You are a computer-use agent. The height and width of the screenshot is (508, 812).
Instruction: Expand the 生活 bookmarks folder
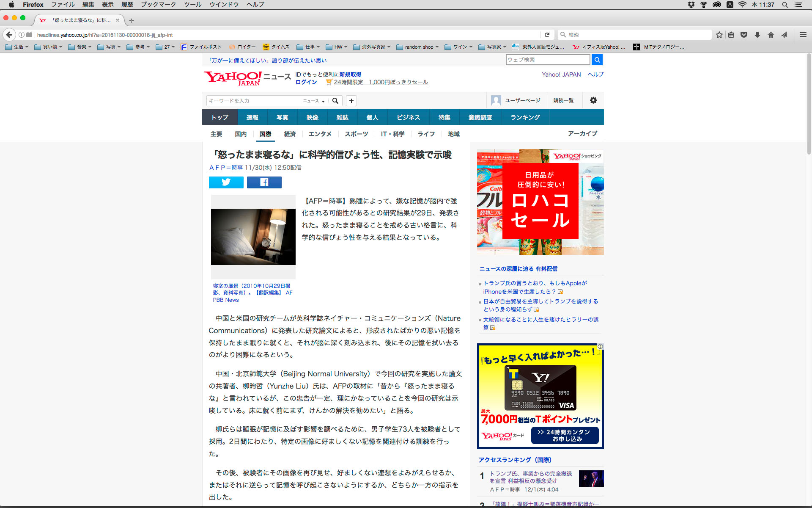point(17,47)
